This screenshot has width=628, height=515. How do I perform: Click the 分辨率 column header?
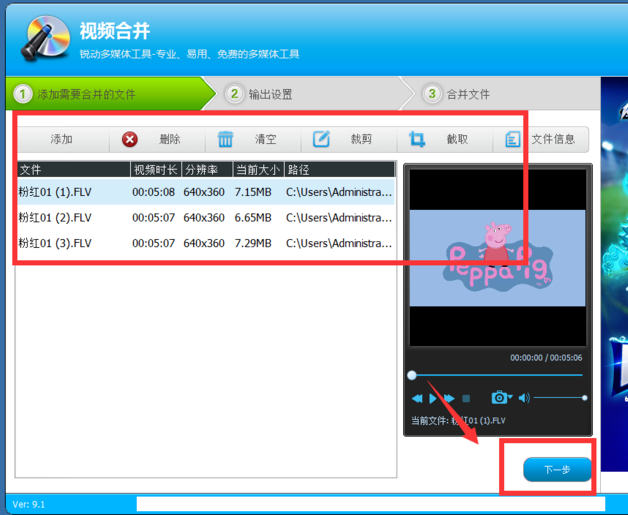click(x=207, y=170)
